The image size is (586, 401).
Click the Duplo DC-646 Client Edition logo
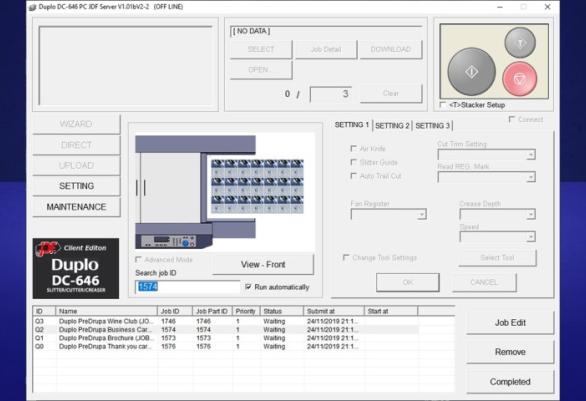76,268
